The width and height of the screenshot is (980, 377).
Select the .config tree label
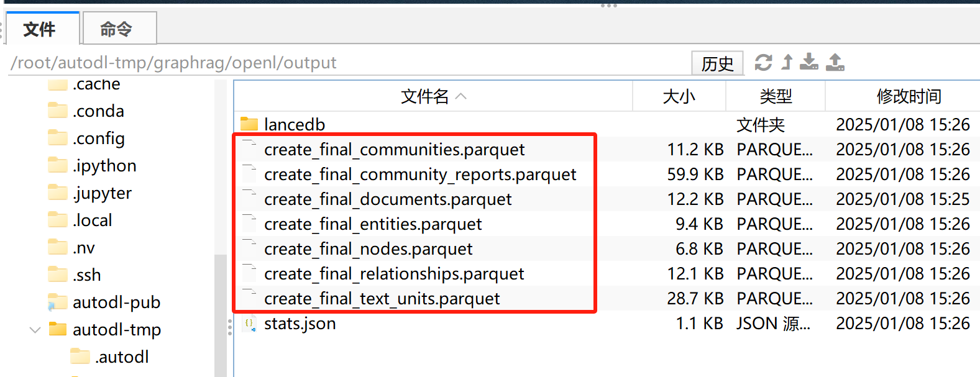98,139
